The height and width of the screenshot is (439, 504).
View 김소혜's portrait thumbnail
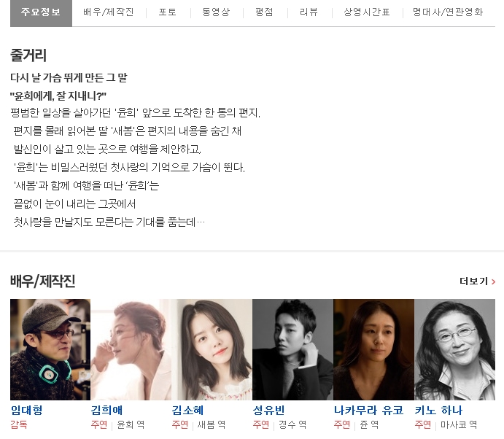click(x=212, y=349)
